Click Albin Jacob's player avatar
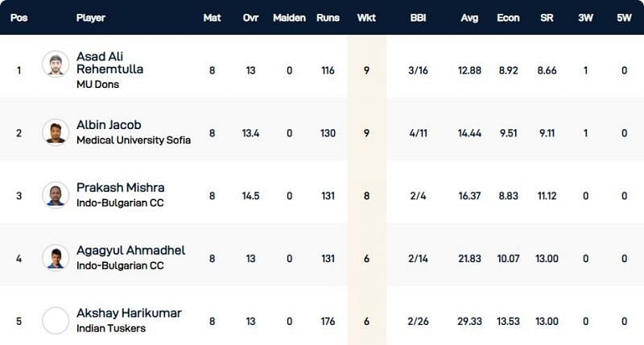The height and width of the screenshot is (345, 644). (x=56, y=131)
